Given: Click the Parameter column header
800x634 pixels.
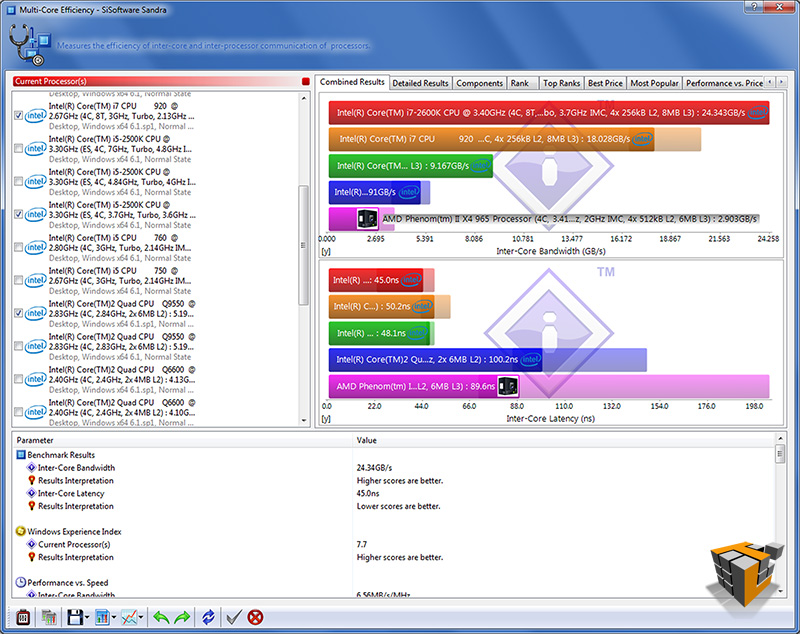Looking at the screenshot, I should [x=183, y=440].
